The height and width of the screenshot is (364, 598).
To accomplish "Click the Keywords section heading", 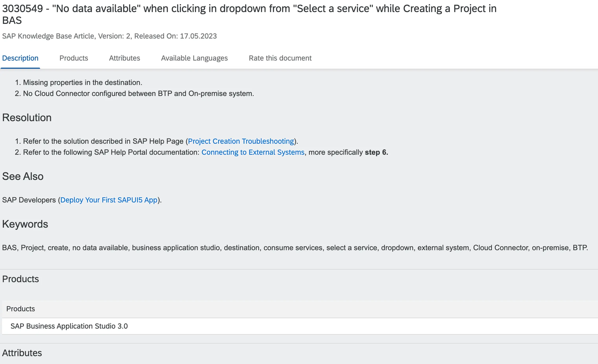I will click(25, 224).
